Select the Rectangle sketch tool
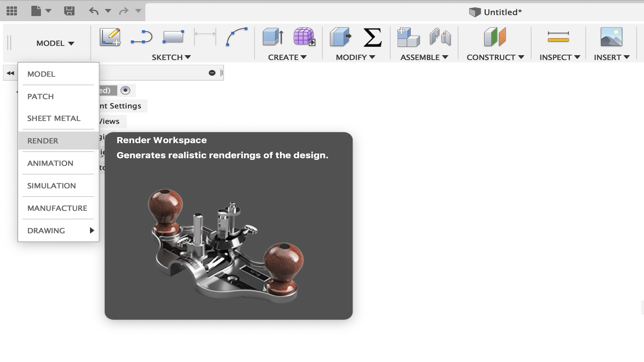 point(173,37)
